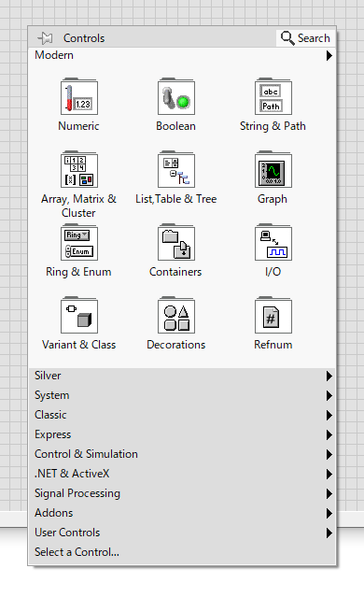Expand the System category

tap(182, 395)
